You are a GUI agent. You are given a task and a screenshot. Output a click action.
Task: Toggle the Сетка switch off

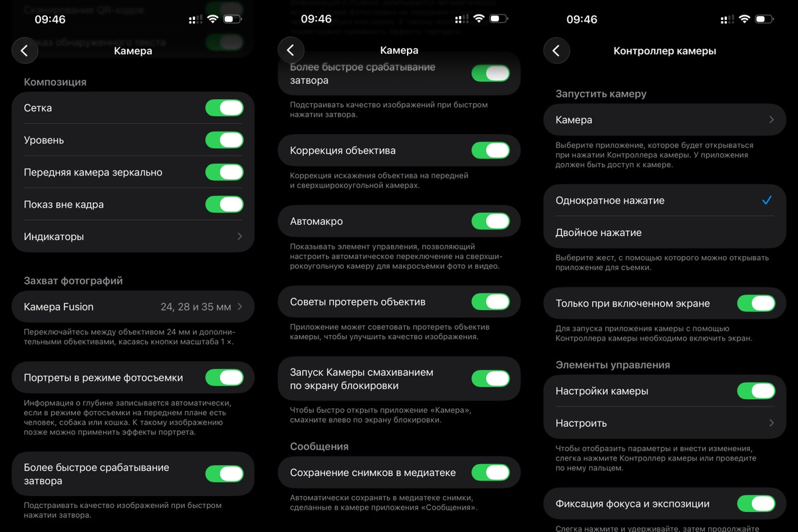pyautogui.click(x=224, y=108)
